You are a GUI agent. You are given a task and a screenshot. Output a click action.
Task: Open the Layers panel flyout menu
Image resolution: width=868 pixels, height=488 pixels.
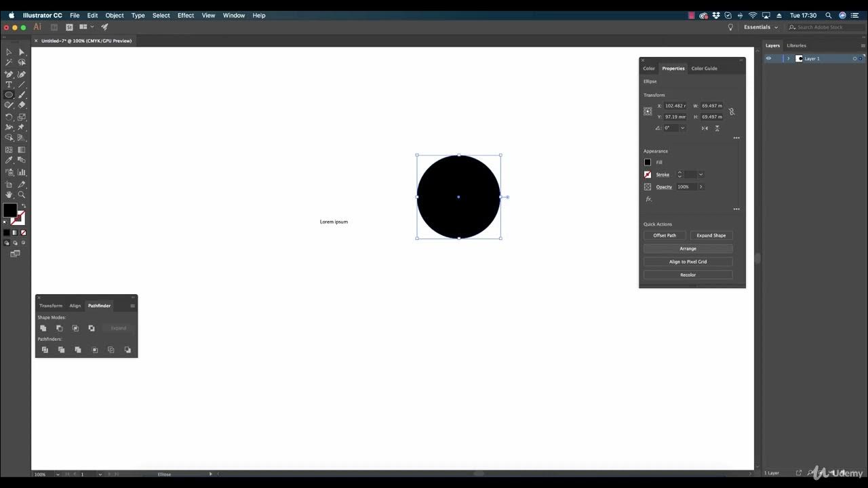tap(863, 45)
